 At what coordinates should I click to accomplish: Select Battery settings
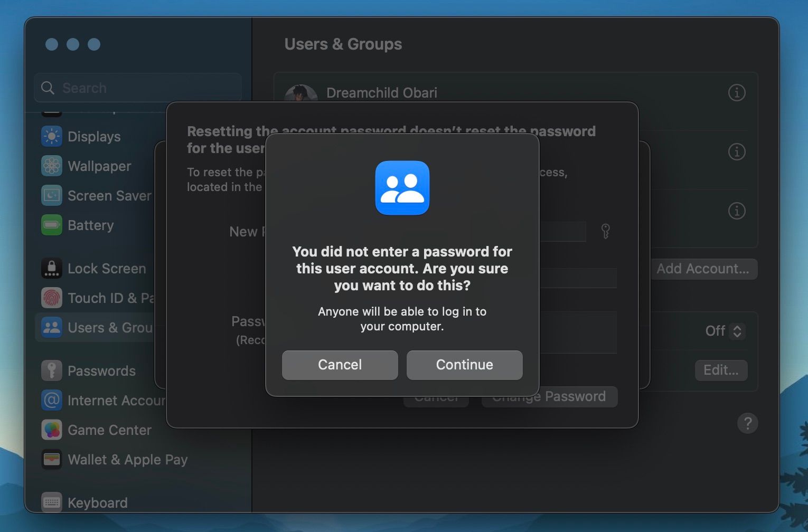90,225
